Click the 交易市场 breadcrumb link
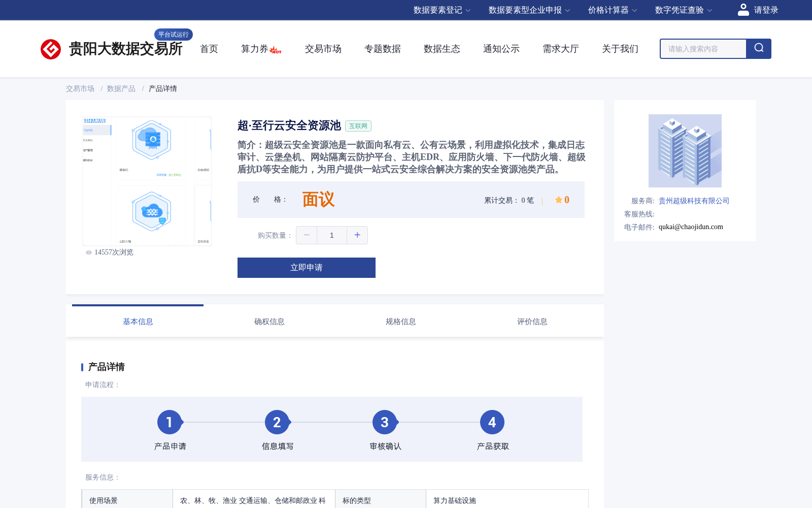The height and width of the screenshot is (508, 812). click(80, 88)
